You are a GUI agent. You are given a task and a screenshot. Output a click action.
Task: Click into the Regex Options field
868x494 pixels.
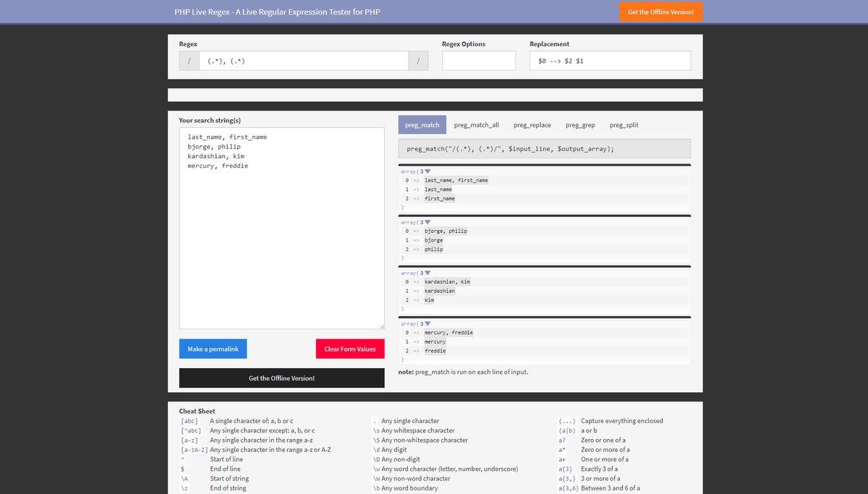click(478, 61)
